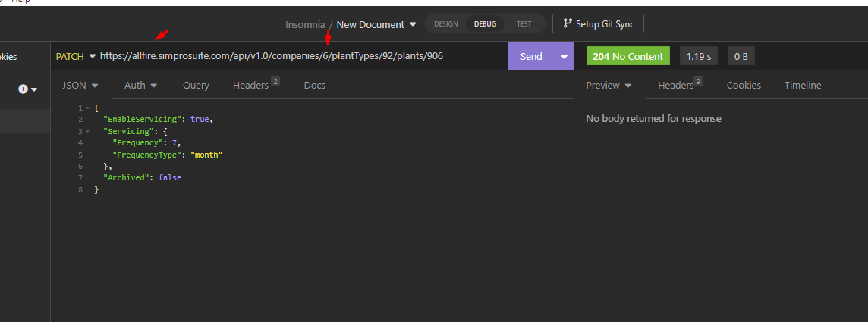Switch to DESIGN mode

click(445, 23)
